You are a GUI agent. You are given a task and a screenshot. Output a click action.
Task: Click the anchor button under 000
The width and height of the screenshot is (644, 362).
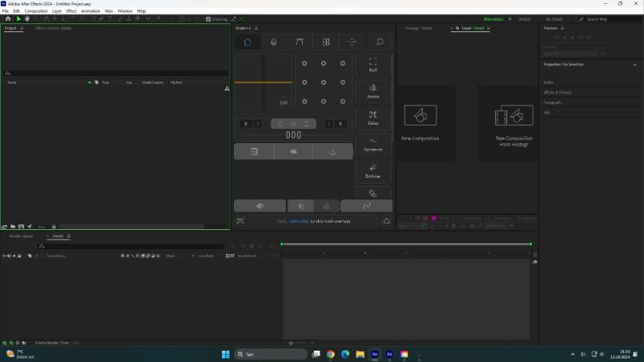[x=332, y=151]
